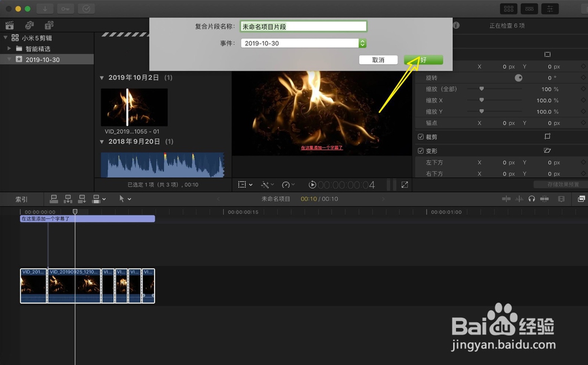Click the connect clip to storyline icon

pyautogui.click(x=54, y=199)
